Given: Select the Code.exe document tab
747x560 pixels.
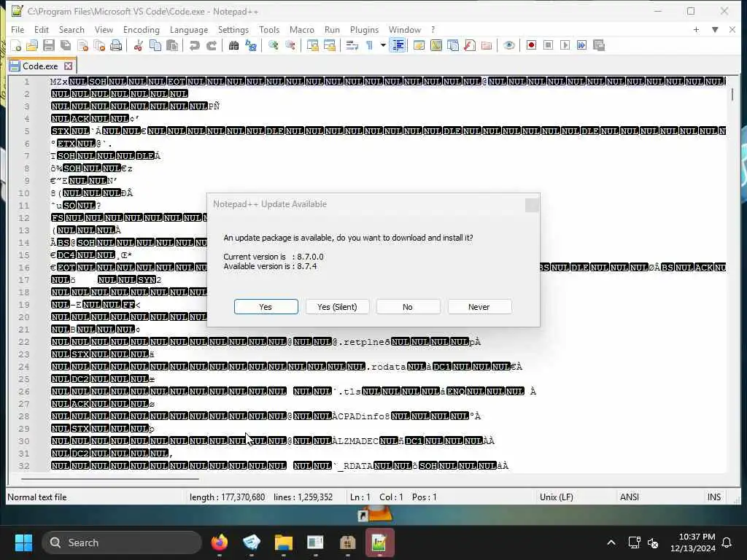Looking at the screenshot, I should coord(40,66).
